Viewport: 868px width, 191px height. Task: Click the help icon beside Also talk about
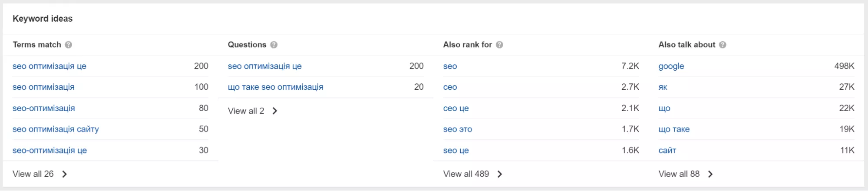(723, 45)
